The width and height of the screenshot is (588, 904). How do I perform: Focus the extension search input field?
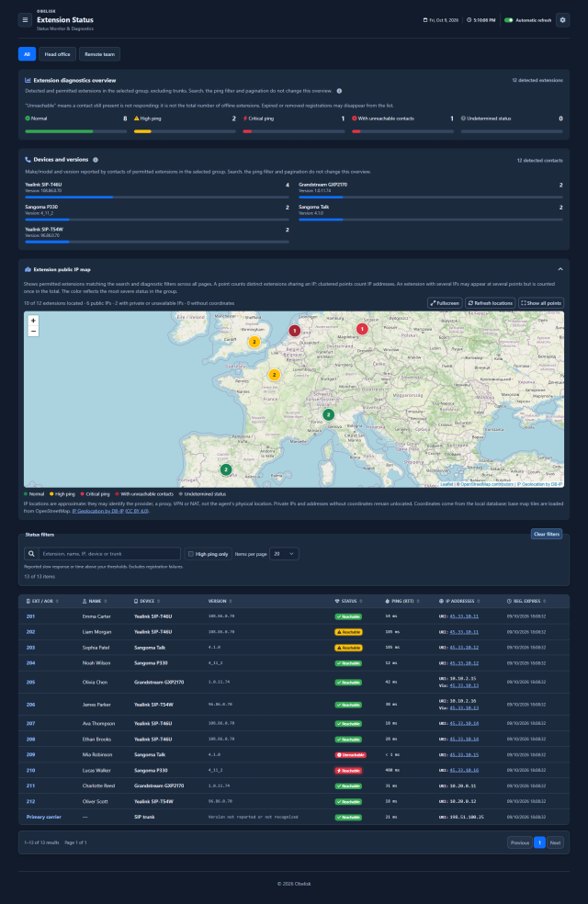tap(109, 554)
